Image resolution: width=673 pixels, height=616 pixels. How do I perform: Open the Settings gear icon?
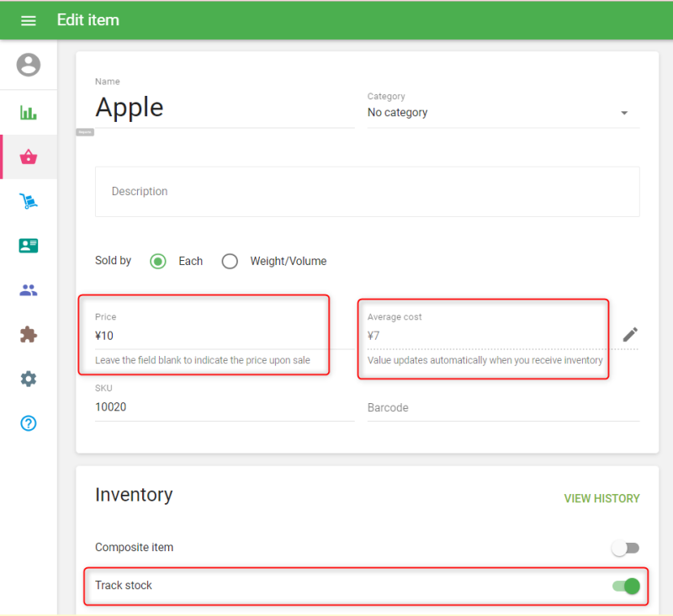(x=29, y=380)
